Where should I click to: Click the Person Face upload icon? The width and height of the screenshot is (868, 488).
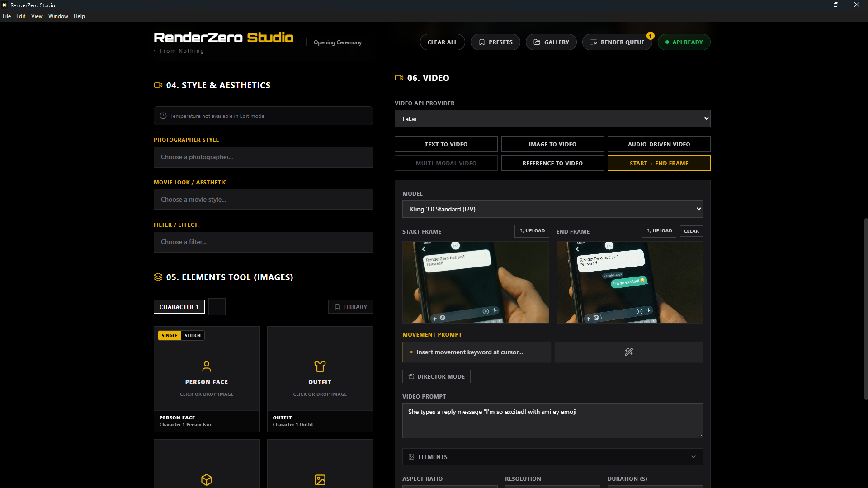207,366
